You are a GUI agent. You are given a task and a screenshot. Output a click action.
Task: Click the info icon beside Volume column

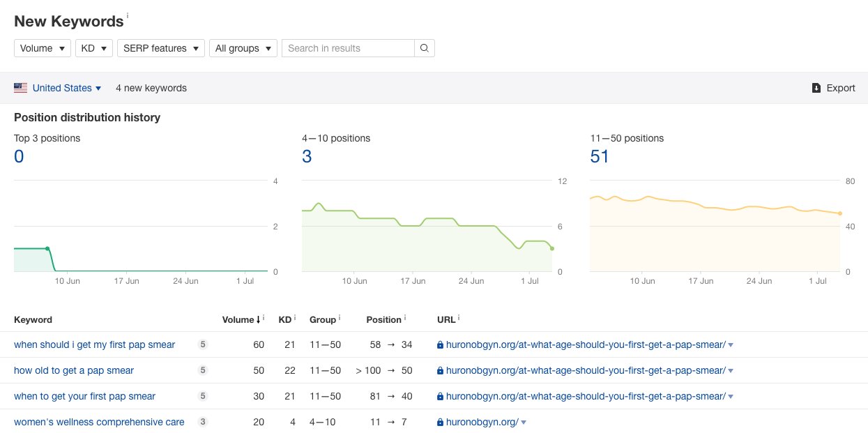pyautogui.click(x=264, y=318)
